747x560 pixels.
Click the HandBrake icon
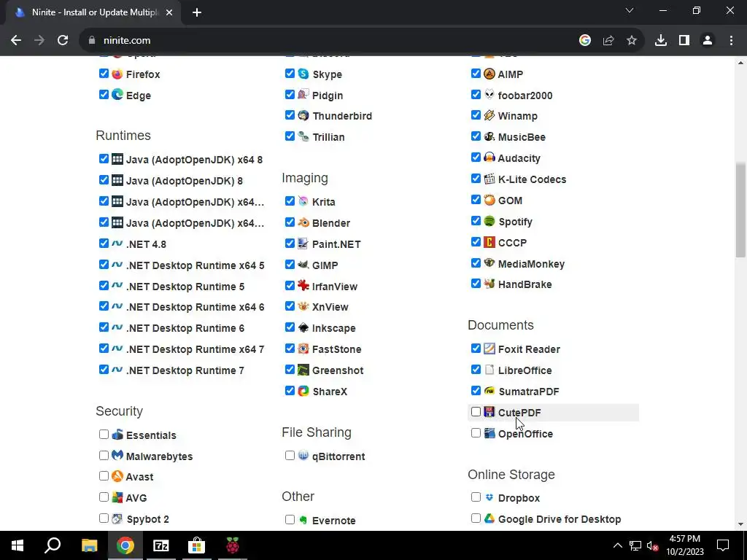click(x=489, y=284)
